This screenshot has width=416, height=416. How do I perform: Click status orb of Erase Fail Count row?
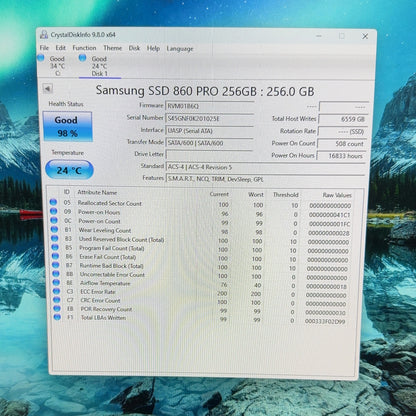tap(55, 256)
